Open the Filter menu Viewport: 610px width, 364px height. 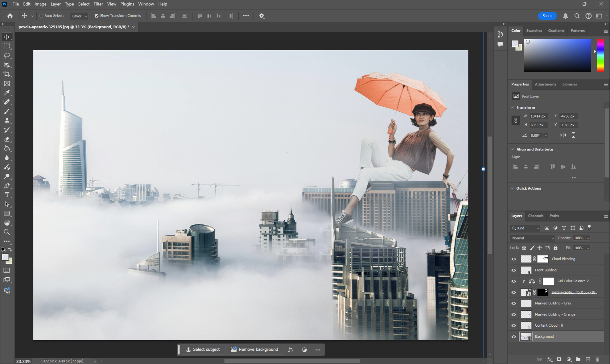[98, 4]
